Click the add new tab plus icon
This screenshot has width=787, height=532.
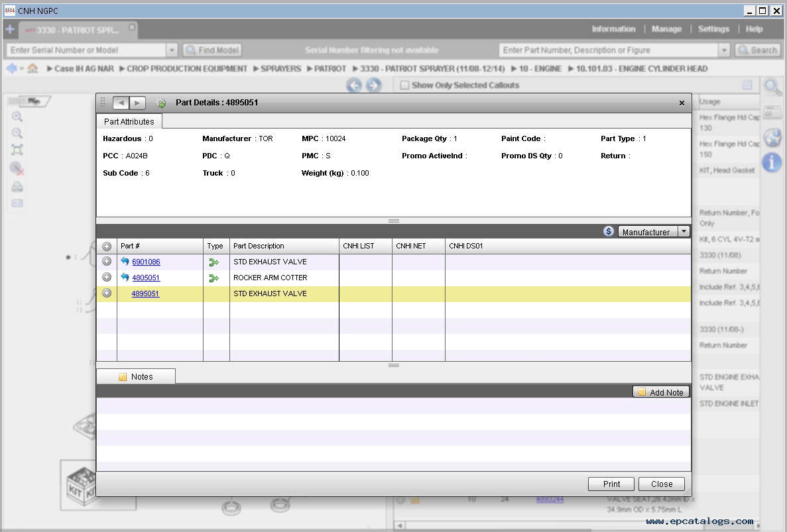(x=9, y=30)
